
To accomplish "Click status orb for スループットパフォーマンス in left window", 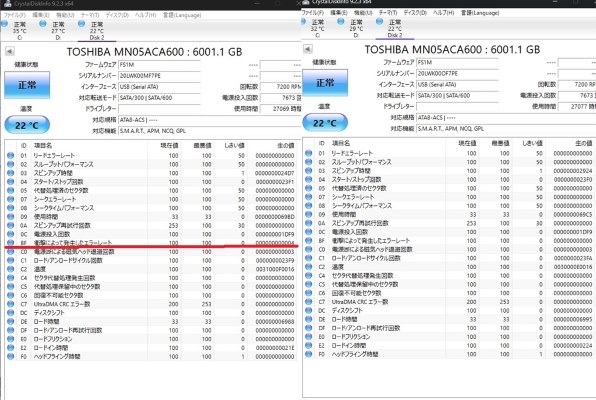I will click(x=11, y=164).
